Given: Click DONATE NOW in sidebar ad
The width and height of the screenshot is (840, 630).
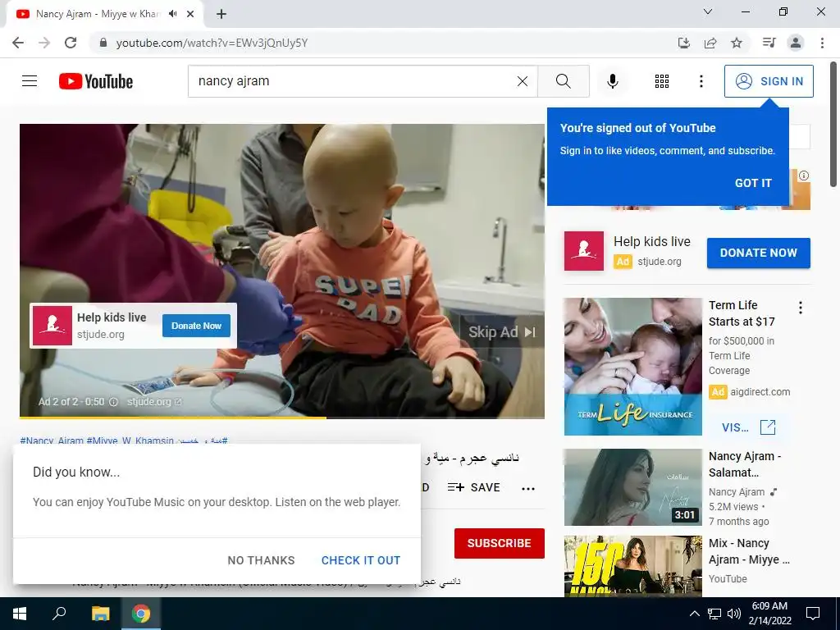Looking at the screenshot, I should tap(759, 253).
